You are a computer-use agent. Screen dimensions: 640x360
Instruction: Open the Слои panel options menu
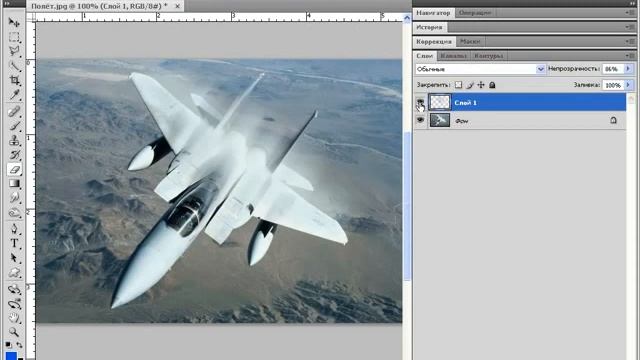(x=630, y=56)
